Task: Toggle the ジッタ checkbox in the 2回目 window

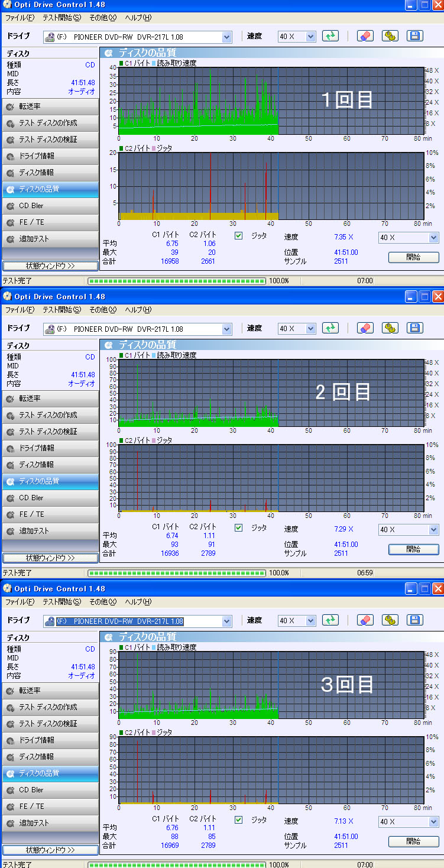Action: point(239,527)
